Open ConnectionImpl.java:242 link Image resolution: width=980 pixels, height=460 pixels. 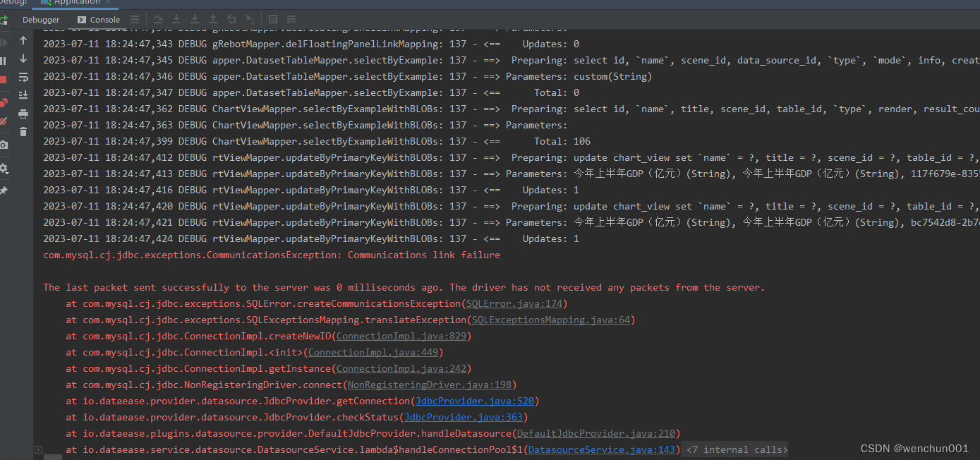(401, 369)
